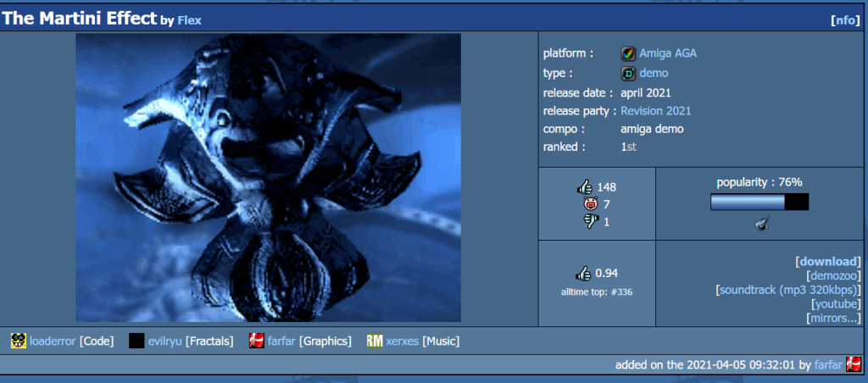Open the nfo file link

click(845, 20)
